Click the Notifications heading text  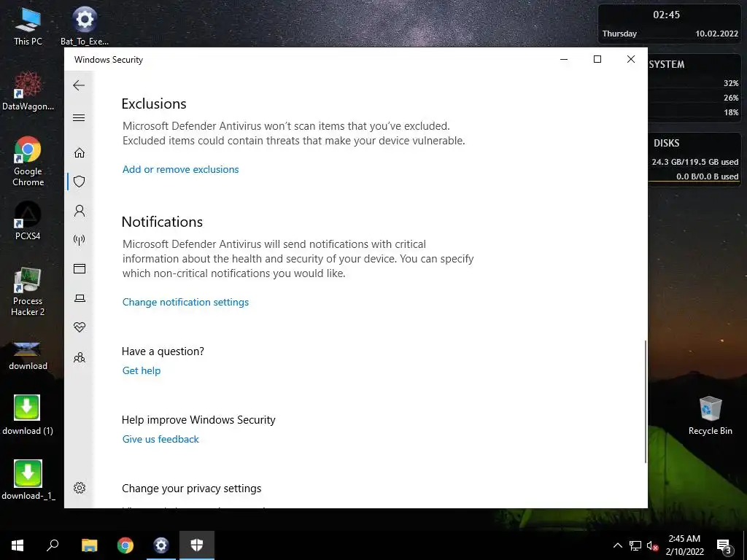[162, 222]
